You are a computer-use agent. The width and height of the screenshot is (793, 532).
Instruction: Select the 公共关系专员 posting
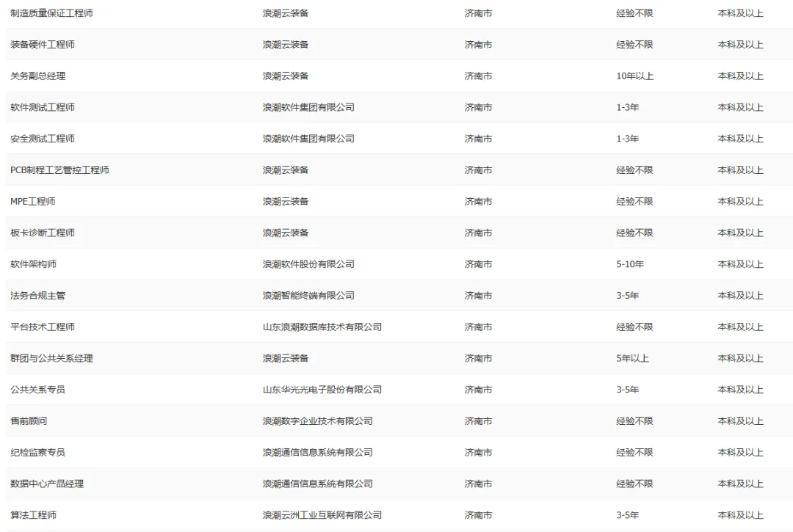tap(38, 390)
